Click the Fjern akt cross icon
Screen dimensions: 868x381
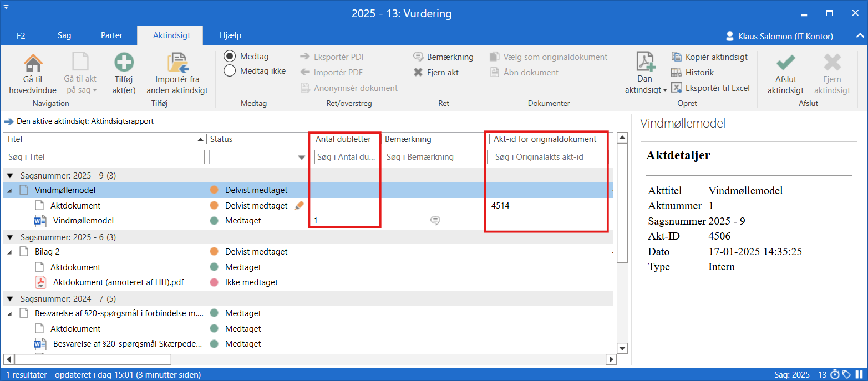click(x=419, y=73)
